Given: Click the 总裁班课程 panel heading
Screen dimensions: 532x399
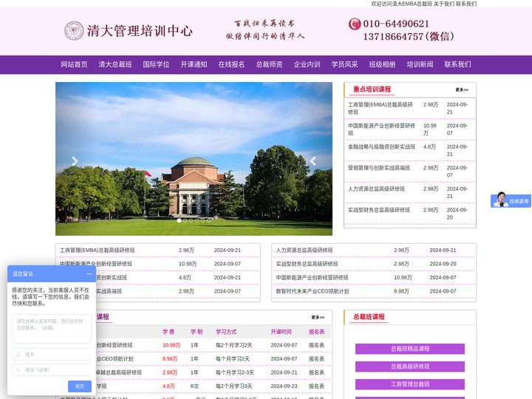Looking at the screenshot, I should (369, 317).
